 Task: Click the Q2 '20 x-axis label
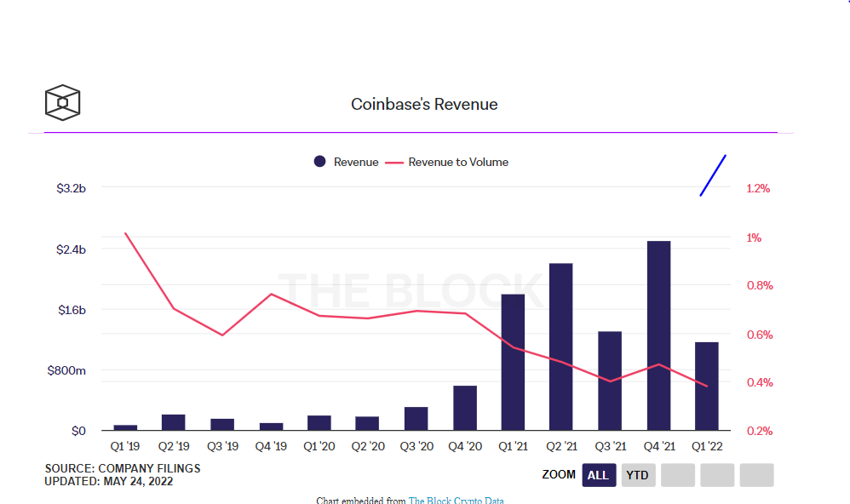click(368, 447)
